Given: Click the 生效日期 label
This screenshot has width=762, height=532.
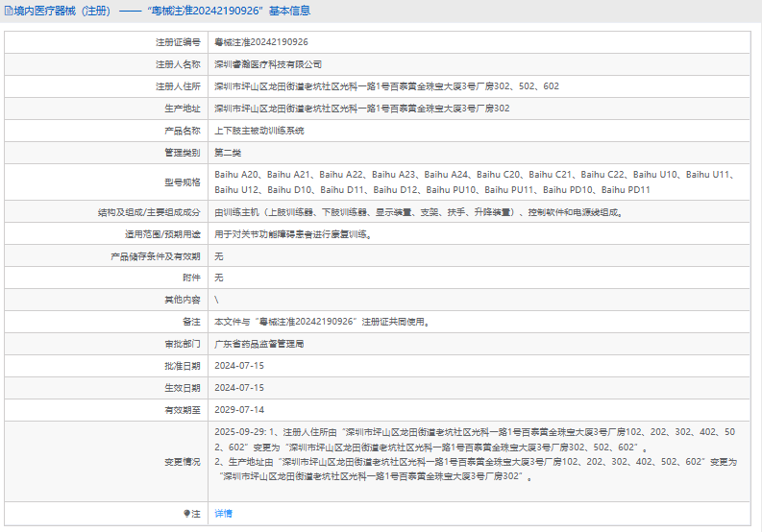Looking at the screenshot, I should (x=183, y=388).
